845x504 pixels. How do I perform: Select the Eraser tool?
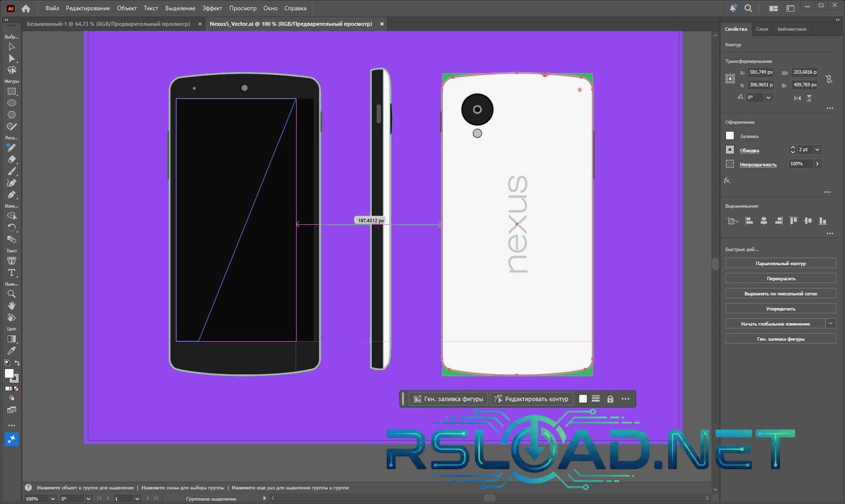tap(11, 158)
